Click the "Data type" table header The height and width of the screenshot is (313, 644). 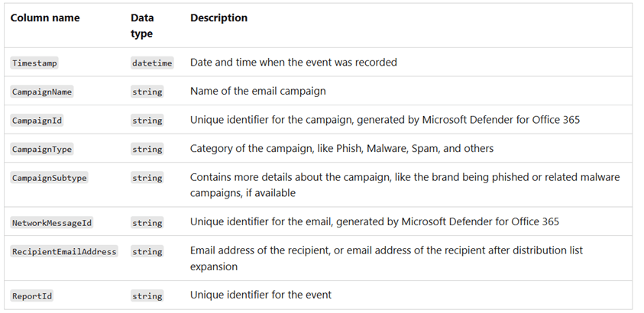(142, 25)
